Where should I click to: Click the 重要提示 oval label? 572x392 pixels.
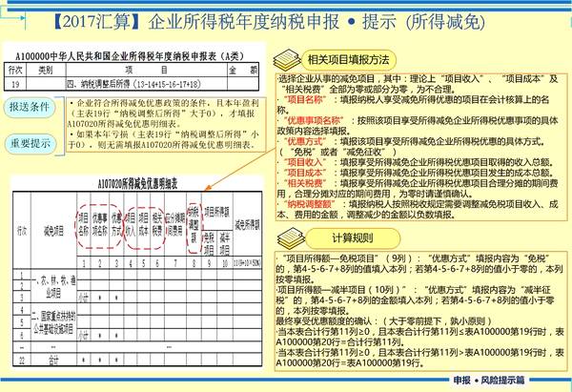pyautogui.click(x=30, y=143)
